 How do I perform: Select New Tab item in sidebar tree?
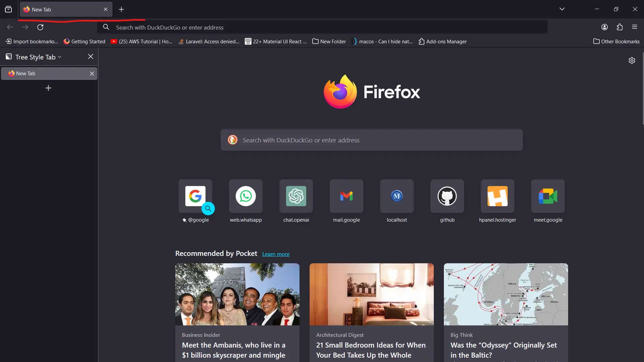point(49,74)
